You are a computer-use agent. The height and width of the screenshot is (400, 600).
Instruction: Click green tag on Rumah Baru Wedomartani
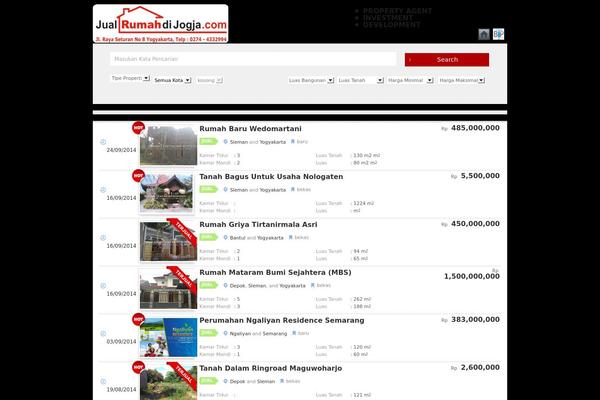click(x=208, y=141)
